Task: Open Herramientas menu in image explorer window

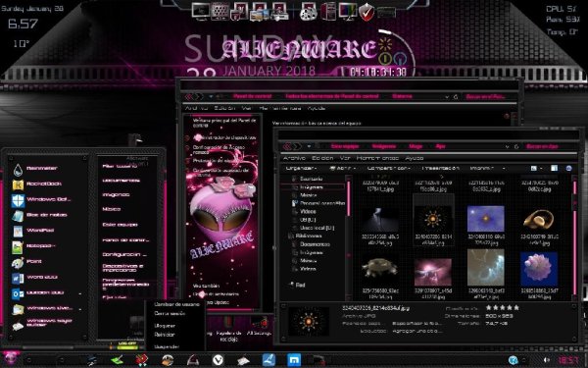Action: 377,158
